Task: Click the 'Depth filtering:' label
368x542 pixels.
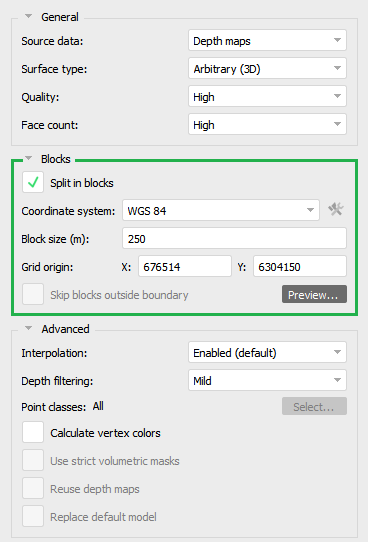Action: point(57,381)
